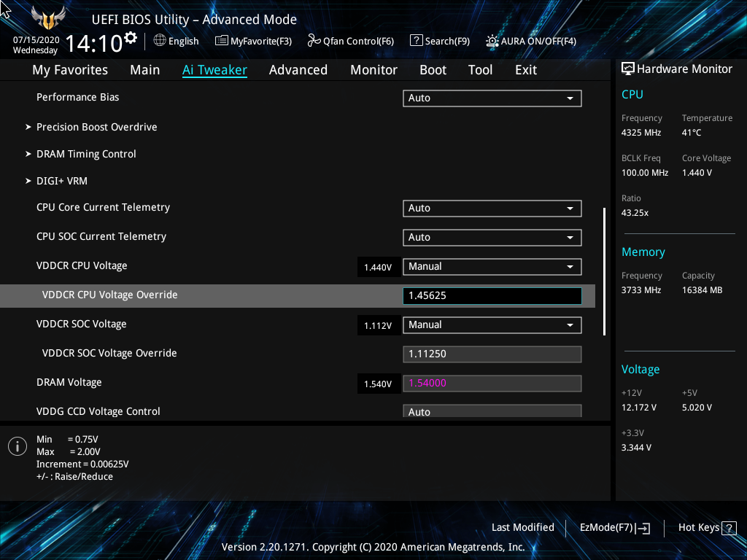The image size is (747, 560).
Task: Click the MyFavorite list icon
Action: tap(221, 41)
